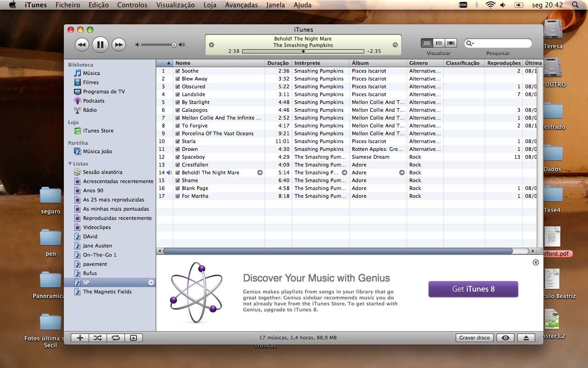Uncheck the Blew Away song checkbox

[x=178, y=79]
